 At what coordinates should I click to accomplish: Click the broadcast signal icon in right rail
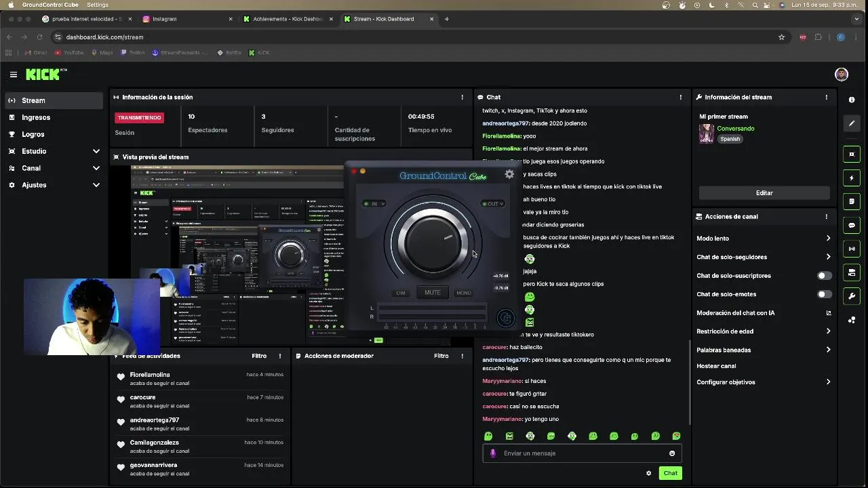[852, 249]
